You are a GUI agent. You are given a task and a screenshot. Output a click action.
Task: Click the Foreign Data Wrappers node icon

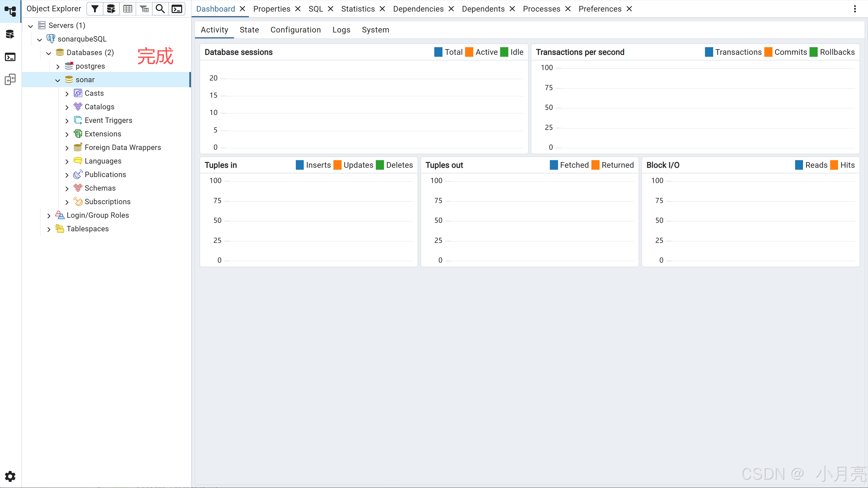pos(78,147)
